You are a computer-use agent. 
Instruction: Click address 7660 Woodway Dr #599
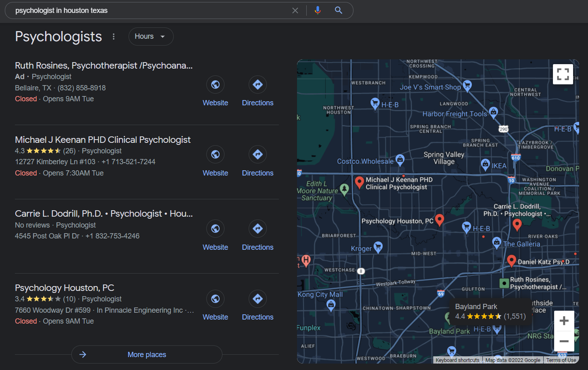point(53,310)
